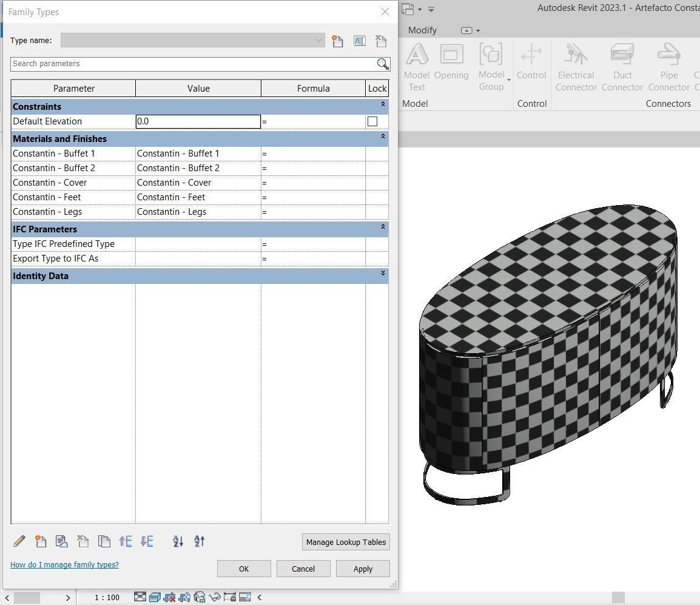Click the New Parameter icon at bottom
The width and height of the screenshot is (700, 605).
point(41,541)
